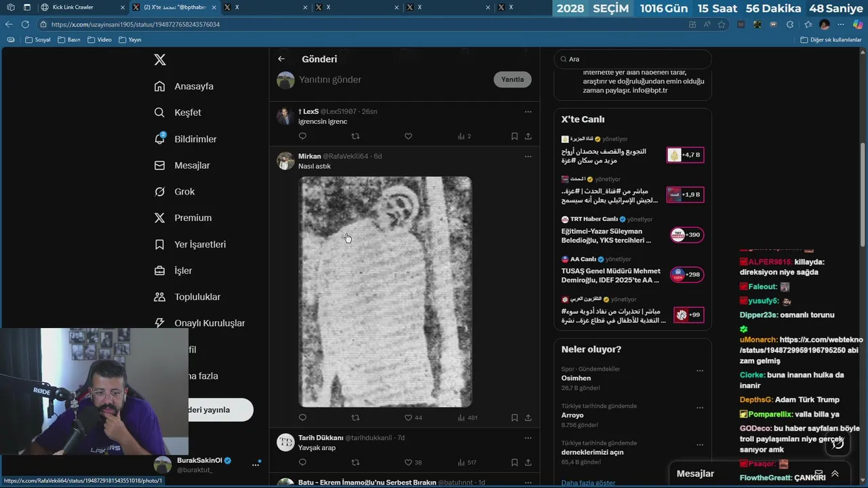View analytics showing 481 views
Image resolution: width=868 pixels, height=488 pixels.
(467, 418)
